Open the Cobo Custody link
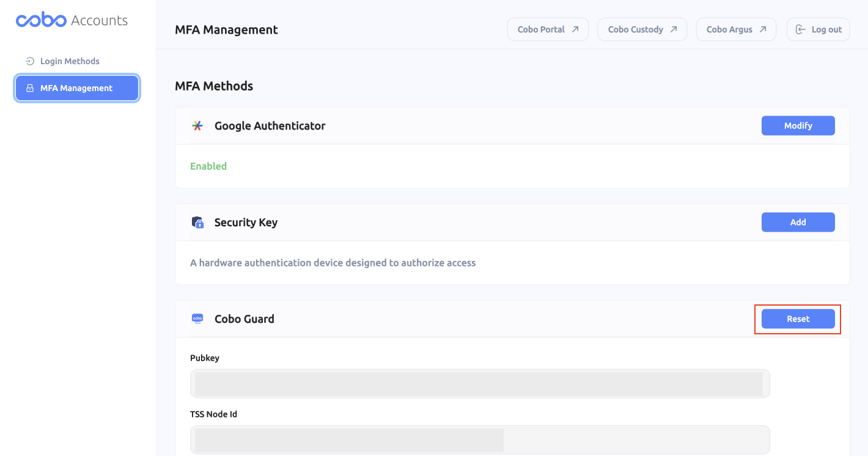 (x=642, y=29)
